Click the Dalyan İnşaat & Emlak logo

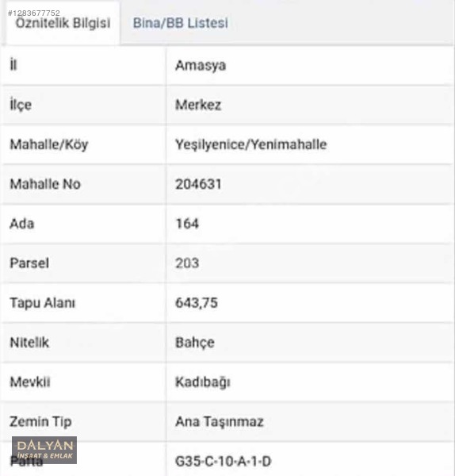44,450
